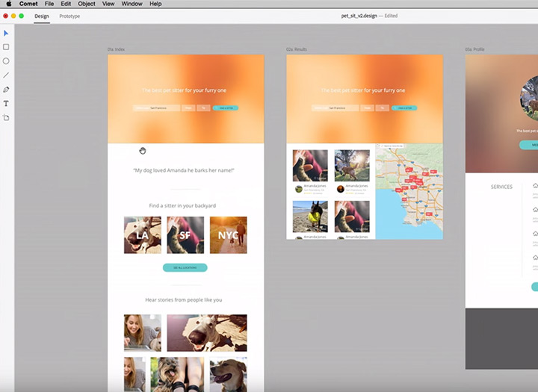Select the Rectangle tool
This screenshot has height=392, width=538.
coord(6,47)
